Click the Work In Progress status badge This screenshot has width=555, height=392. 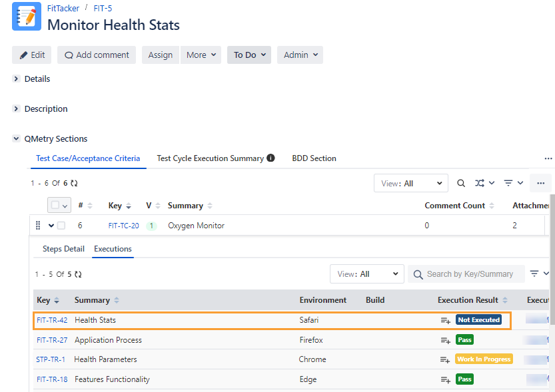(484, 359)
